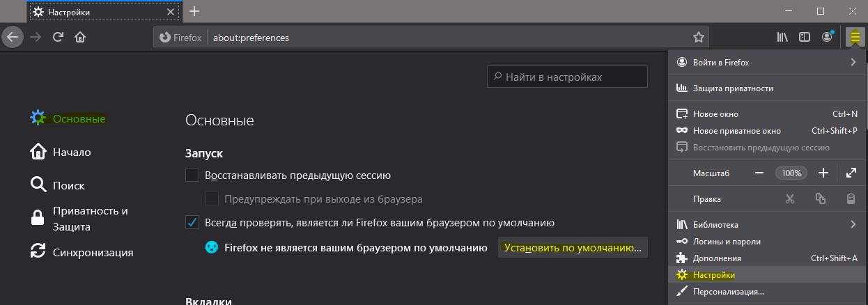Image resolution: width=868 pixels, height=305 pixels.
Task: Bookmark this page with the star icon
Action: pos(698,37)
